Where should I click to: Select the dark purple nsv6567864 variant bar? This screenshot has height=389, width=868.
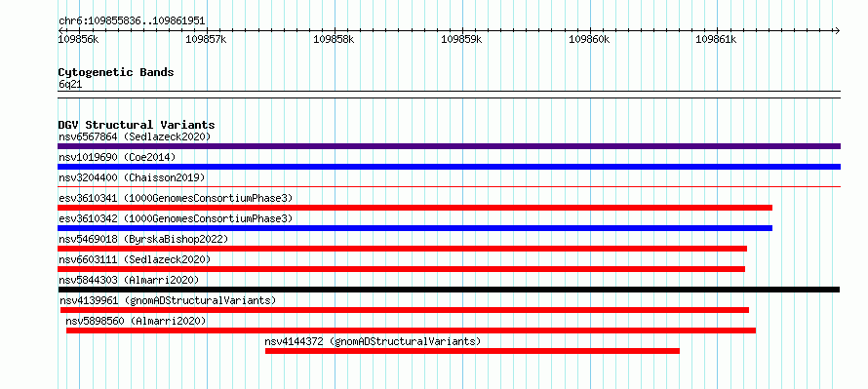(449, 146)
